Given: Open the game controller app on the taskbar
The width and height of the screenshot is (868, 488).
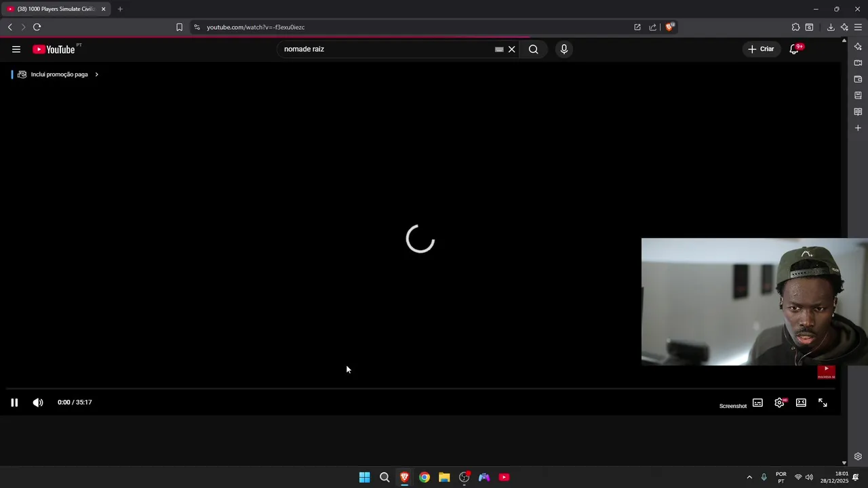Looking at the screenshot, I should (x=484, y=477).
